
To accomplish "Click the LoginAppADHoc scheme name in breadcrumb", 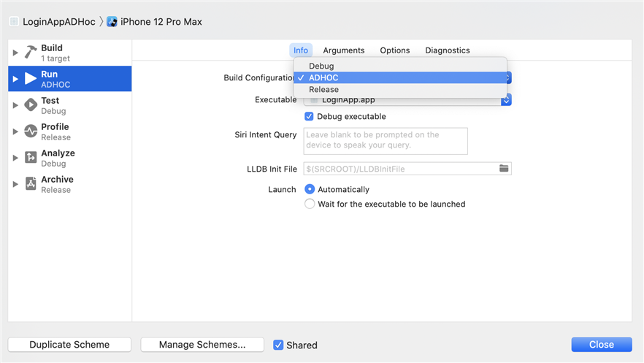I will click(58, 22).
